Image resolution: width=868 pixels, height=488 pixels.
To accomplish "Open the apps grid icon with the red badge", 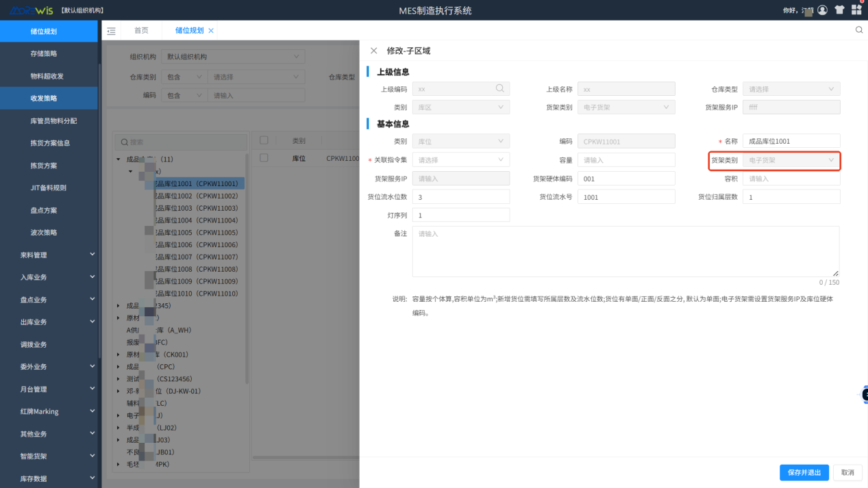I will (856, 10).
